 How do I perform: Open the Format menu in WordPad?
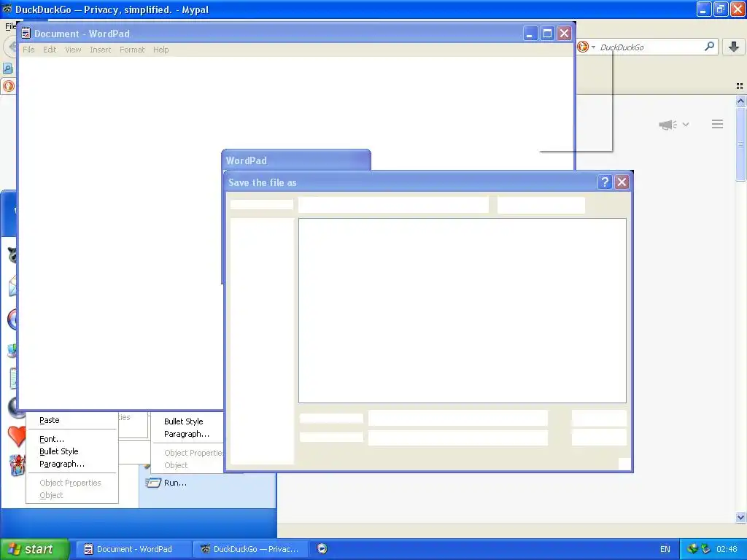132,50
